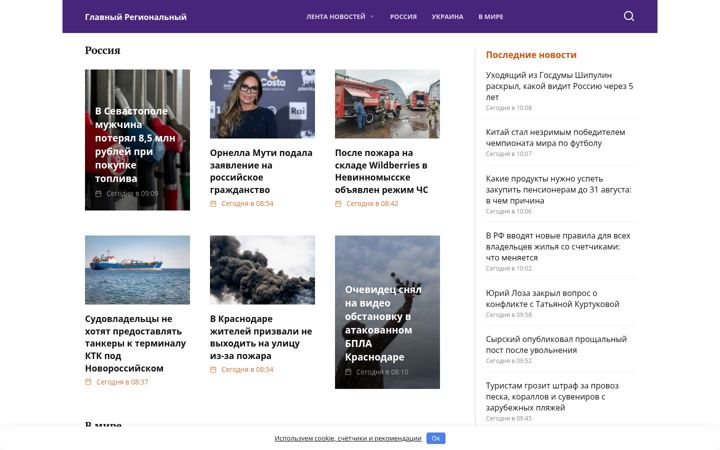The width and height of the screenshot is (720, 450).
Task: Click calendar icon next to Сегодня в 08:37
Action: [x=88, y=382]
